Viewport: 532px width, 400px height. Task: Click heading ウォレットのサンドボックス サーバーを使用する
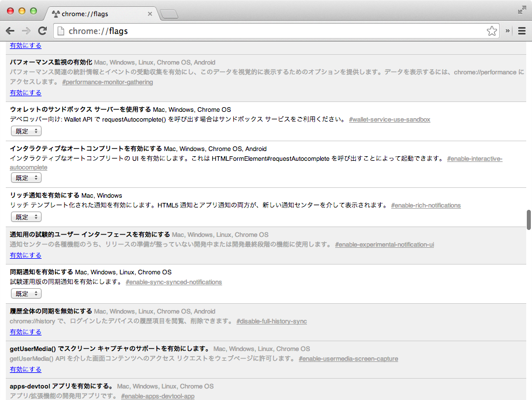[x=80, y=110]
